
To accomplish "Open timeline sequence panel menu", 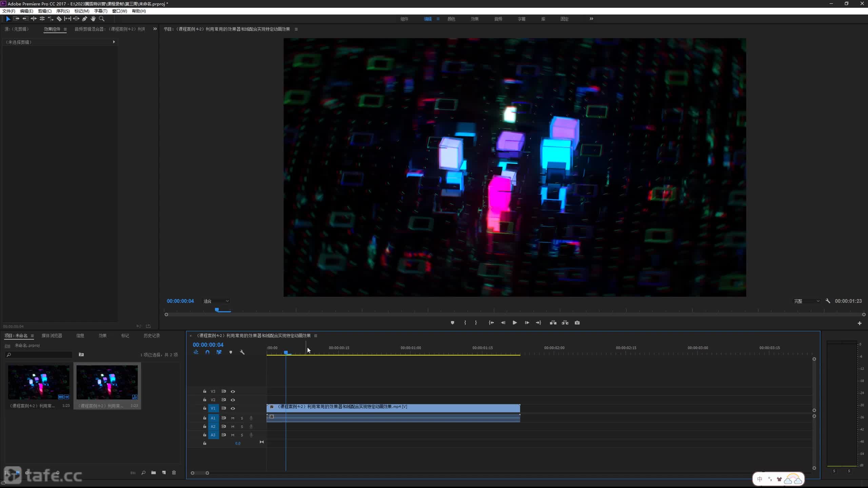I will (x=316, y=336).
